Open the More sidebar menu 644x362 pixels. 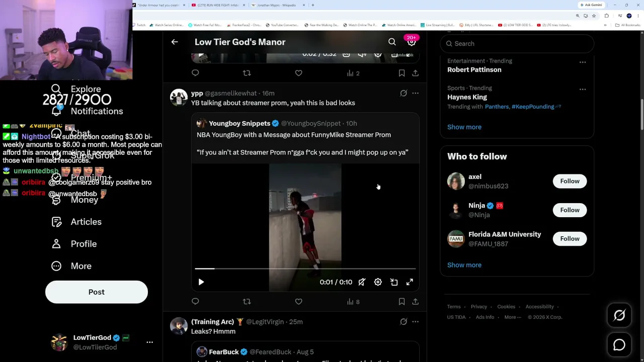[x=71, y=266]
